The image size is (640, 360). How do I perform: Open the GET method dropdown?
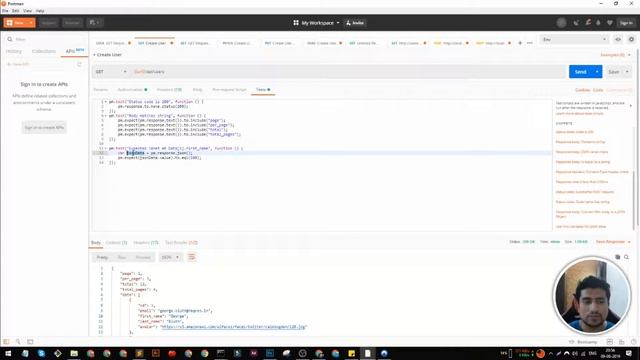pyautogui.click(x=111, y=72)
